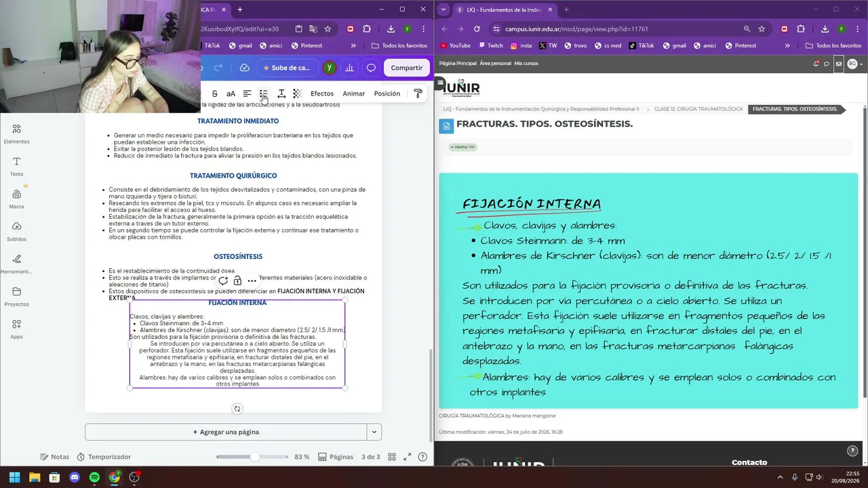
Task: Open IUNIR notifications bell
Action: click(816, 64)
